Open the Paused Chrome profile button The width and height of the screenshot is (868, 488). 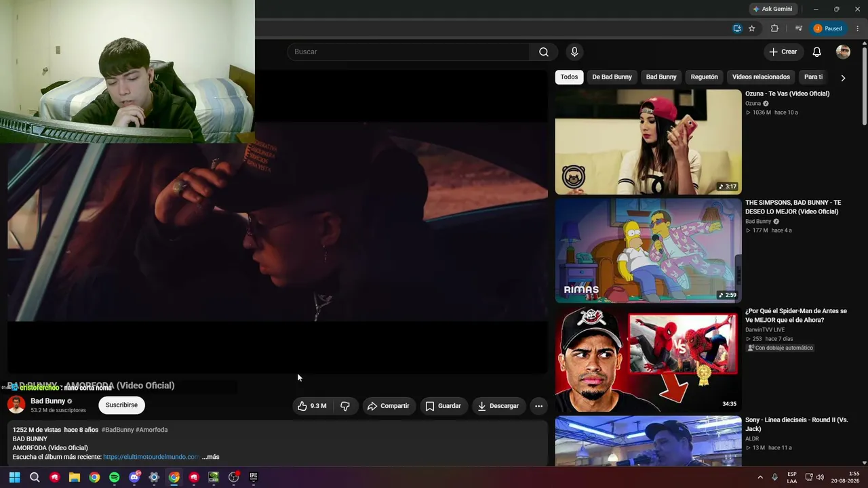[829, 28]
